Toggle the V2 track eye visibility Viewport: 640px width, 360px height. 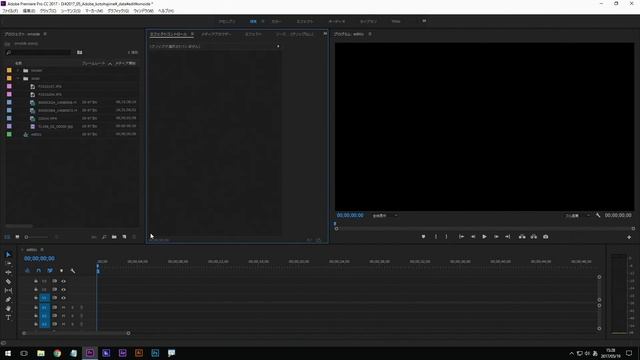[x=63, y=289]
